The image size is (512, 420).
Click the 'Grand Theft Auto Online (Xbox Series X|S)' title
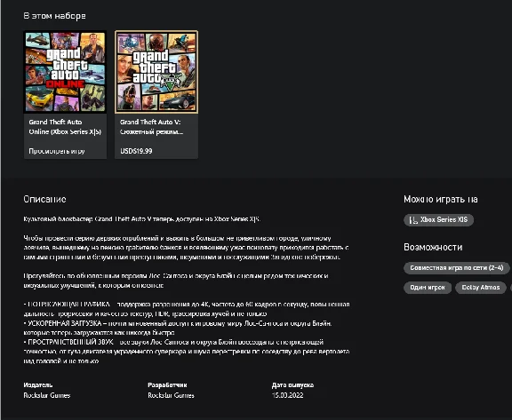[x=65, y=127]
